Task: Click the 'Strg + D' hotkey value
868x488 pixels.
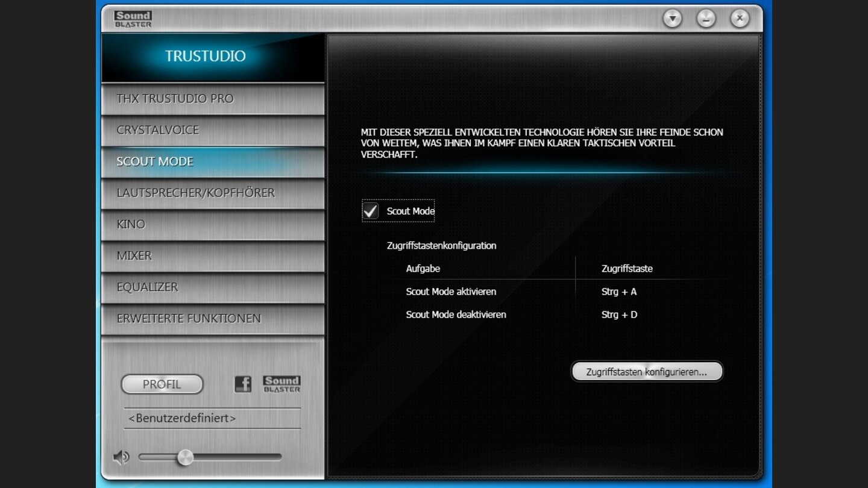Action: point(619,314)
